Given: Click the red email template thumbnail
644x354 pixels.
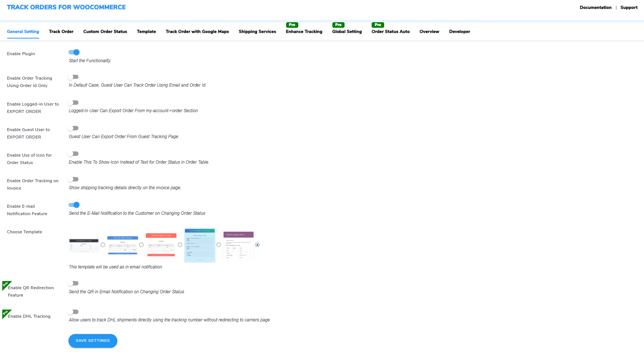Looking at the screenshot, I should (161, 245).
